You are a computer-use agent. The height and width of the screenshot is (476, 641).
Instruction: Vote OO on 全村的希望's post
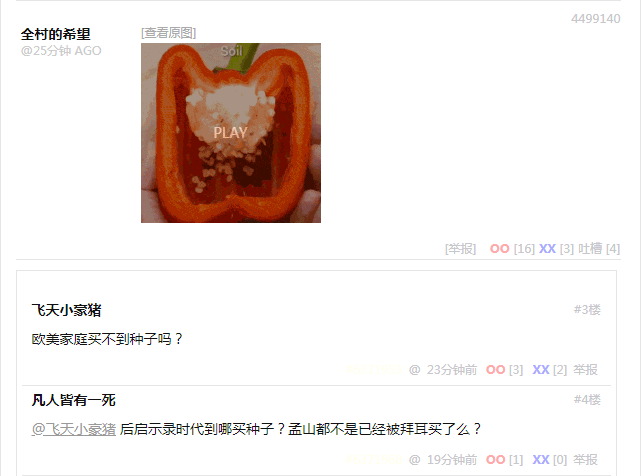point(500,249)
